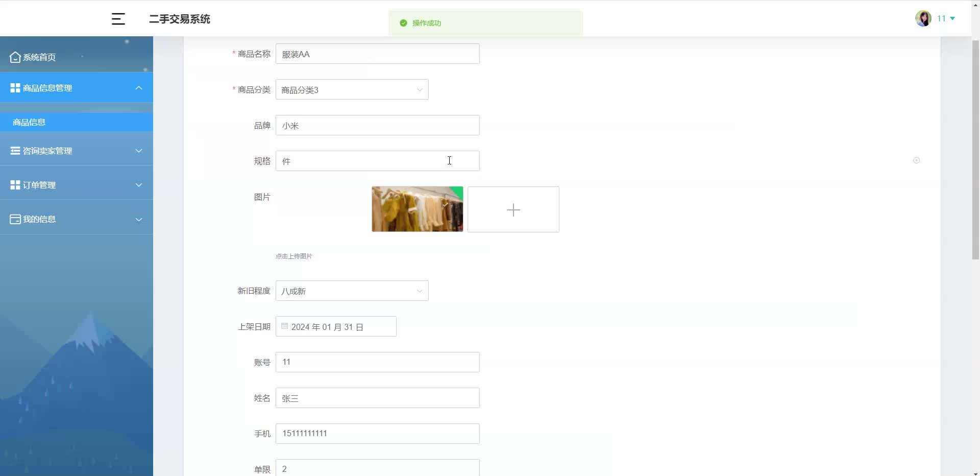Click the home icon beside 系统首页
This screenshot has height=476, width=980.
coord(15,57)
